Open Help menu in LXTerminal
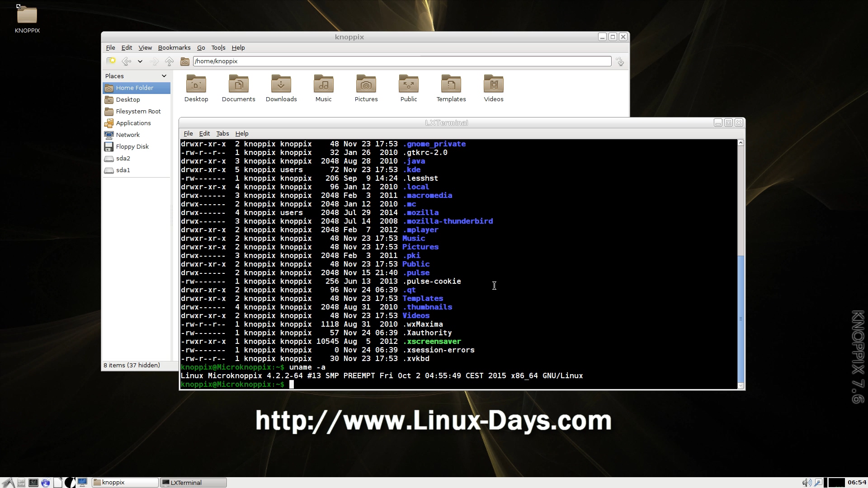 coord(242,133)
